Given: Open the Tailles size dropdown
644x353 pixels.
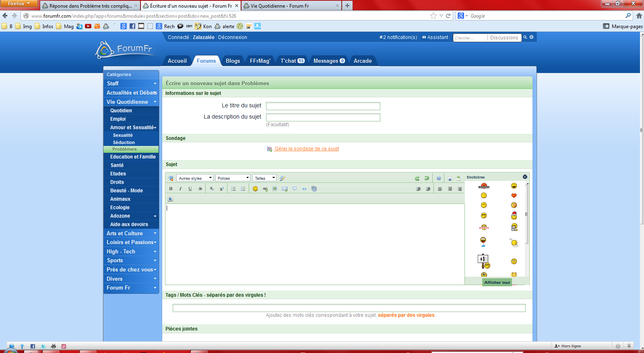Looking at the screenshot, I should pyautogui.click(x=264, y=178).
